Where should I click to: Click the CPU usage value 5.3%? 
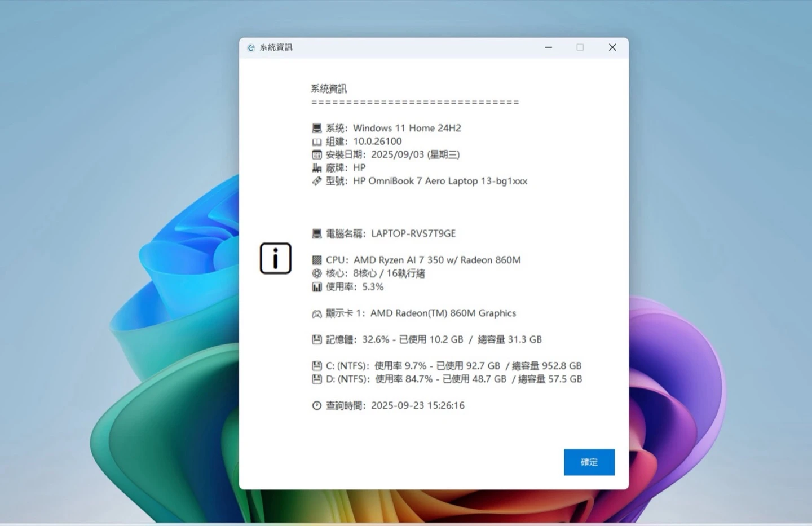(373, 287)
